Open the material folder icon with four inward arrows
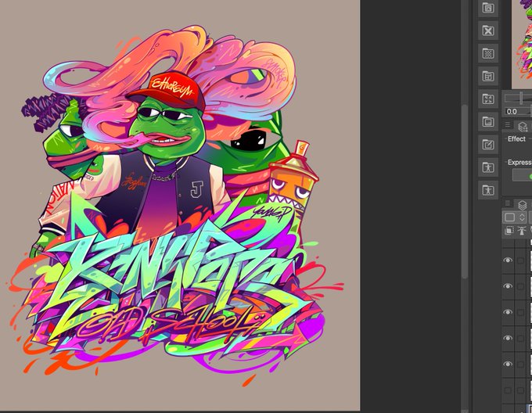Viewport: 532px width, 413px height. click(488, 99)
